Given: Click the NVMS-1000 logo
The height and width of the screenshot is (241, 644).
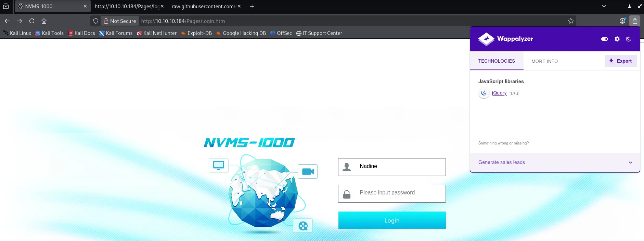Looking at the screenshot, I should [x=249, y=143].
